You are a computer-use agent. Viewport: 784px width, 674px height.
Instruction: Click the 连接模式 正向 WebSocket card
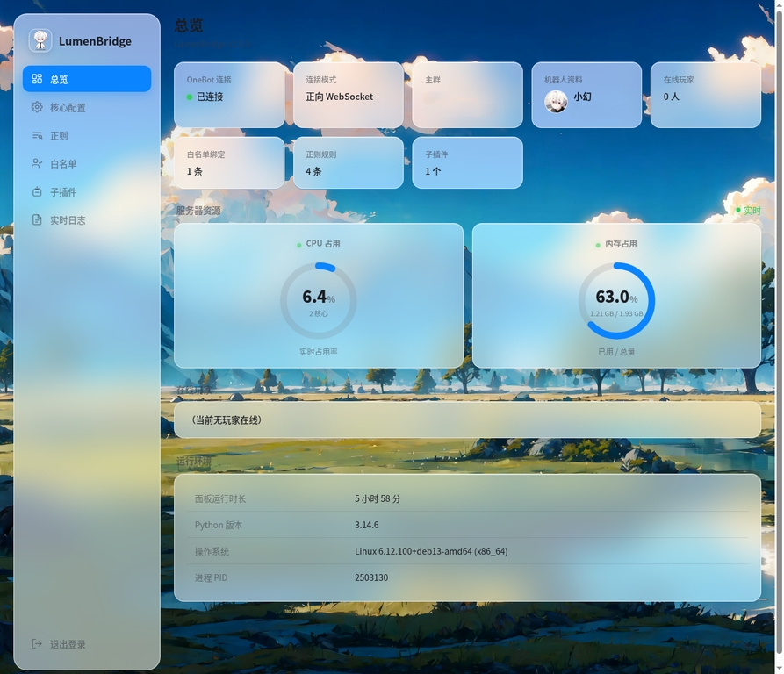349,95
